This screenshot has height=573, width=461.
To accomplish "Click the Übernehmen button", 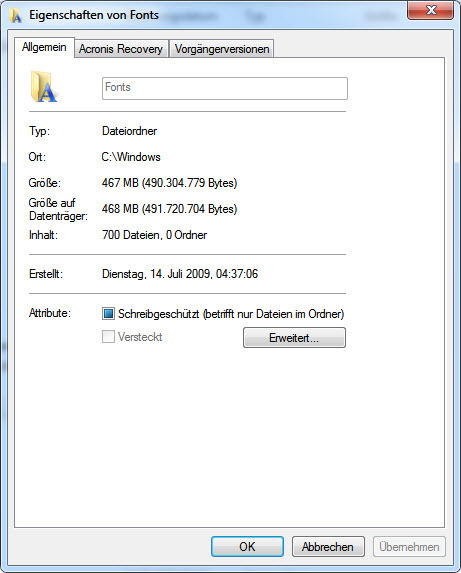I will (x=409, y=547).
